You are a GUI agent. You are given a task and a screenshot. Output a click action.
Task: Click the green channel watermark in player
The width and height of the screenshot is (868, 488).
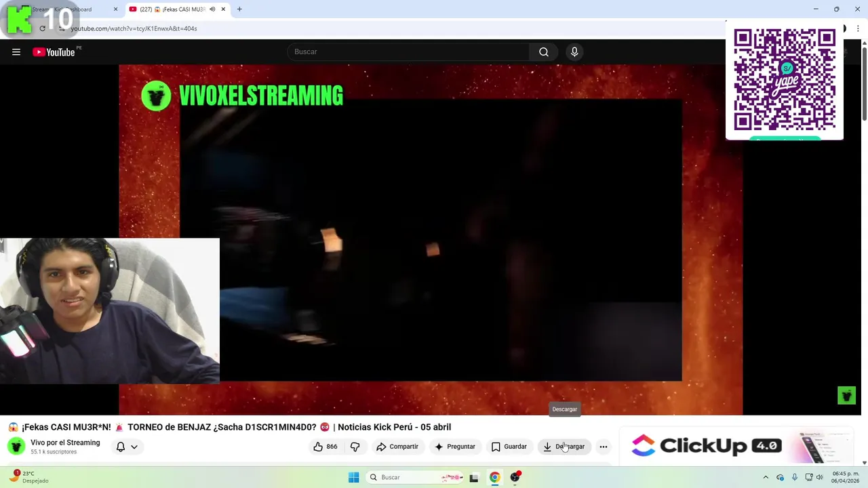[846, 395]
